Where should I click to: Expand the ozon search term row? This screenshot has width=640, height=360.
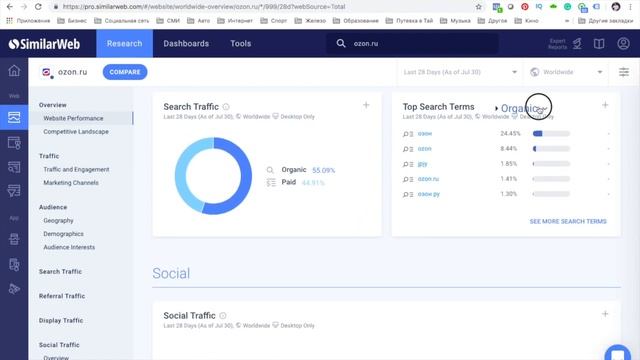(x=608, y=149)
